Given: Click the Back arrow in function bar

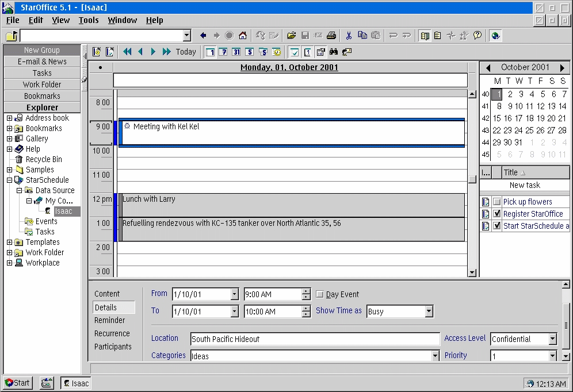Looking at the screenshot, I should coord(203,36).
